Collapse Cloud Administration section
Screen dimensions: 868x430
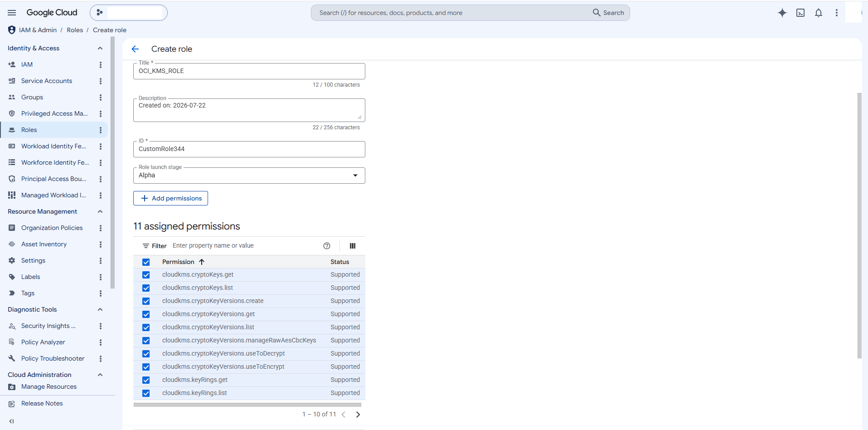point(100,375)
